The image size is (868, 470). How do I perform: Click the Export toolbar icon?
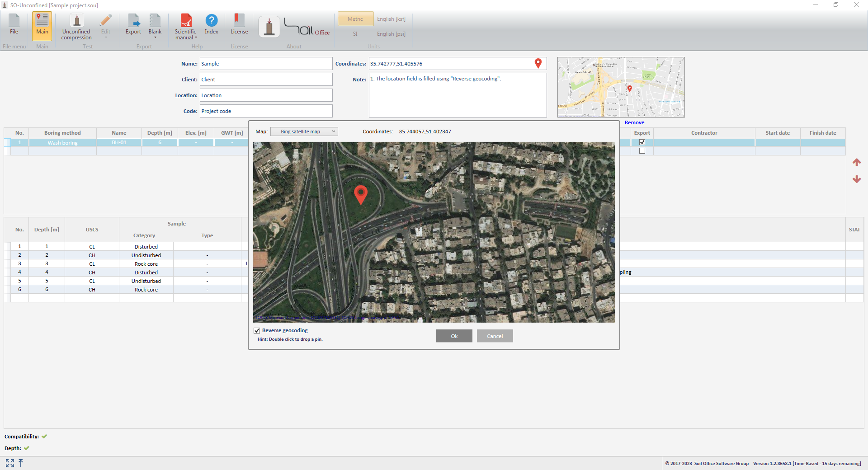(133, 24)
